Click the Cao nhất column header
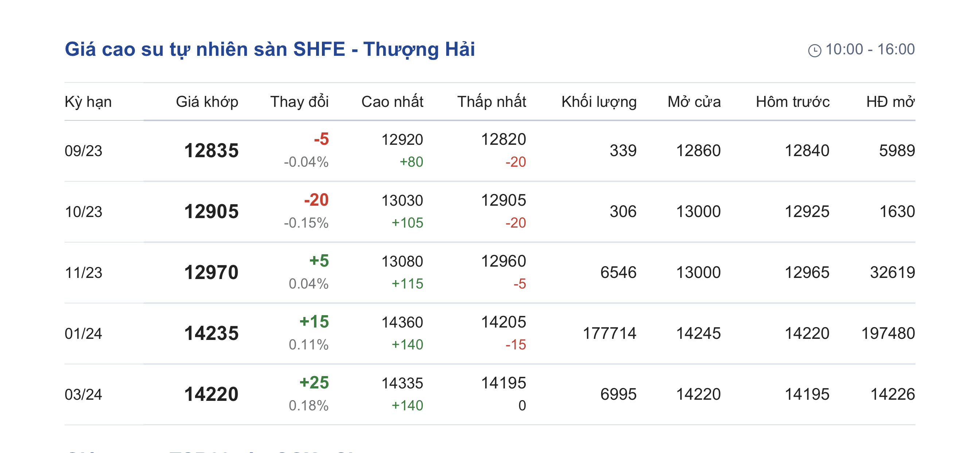The width and height of the screenshot is (980, 453). (392, 102)
